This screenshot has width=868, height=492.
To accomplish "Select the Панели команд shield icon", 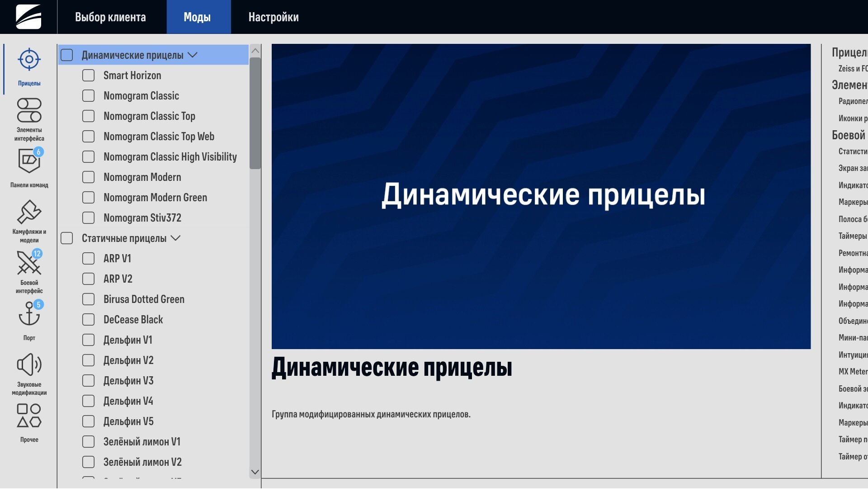I will 29,161.
